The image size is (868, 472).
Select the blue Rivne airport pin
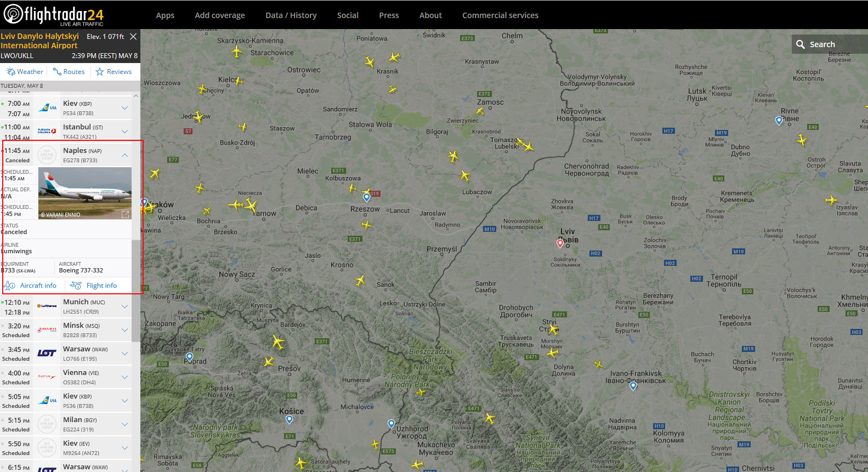[779, 120]
